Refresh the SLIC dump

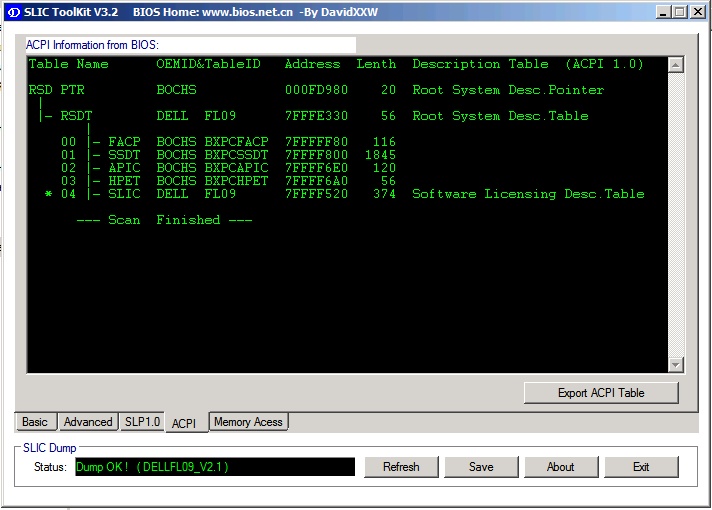click(401, 467)
